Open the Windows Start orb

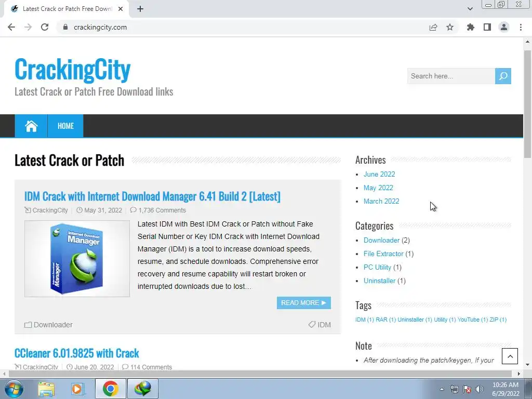coord(14,389)
